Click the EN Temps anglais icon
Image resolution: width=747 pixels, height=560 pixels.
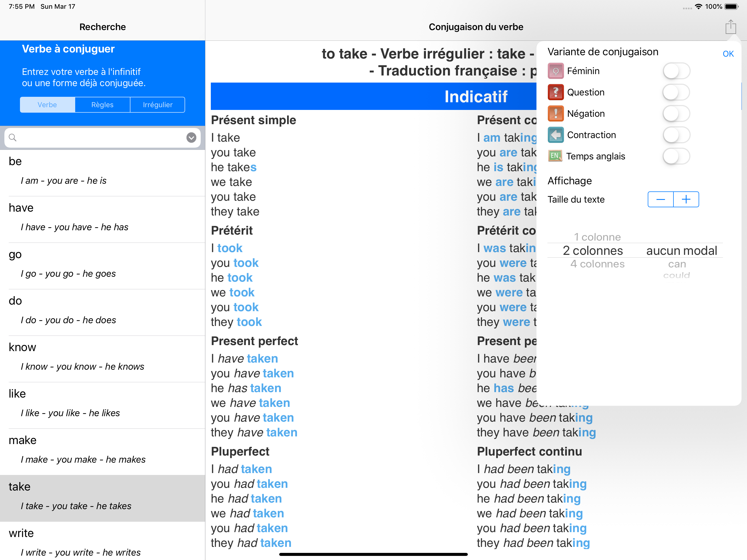tap(555, 156)
